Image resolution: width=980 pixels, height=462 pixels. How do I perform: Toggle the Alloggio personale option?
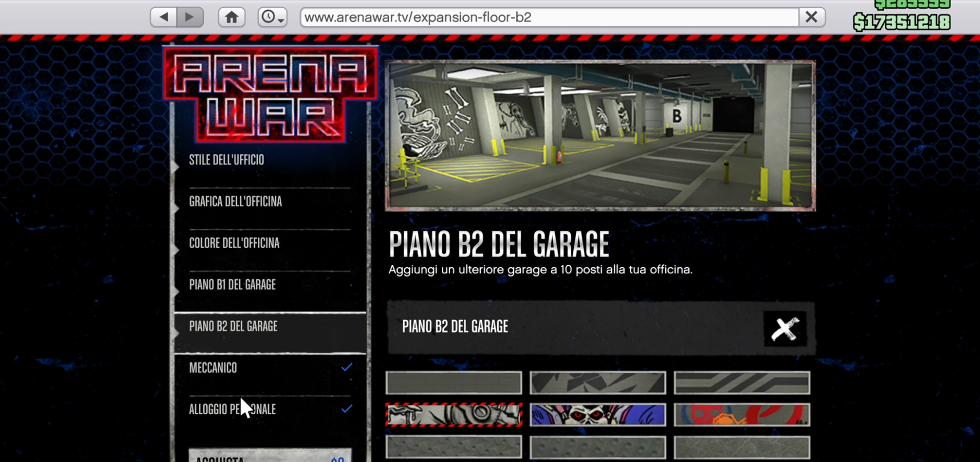click(x=270, y=409)
